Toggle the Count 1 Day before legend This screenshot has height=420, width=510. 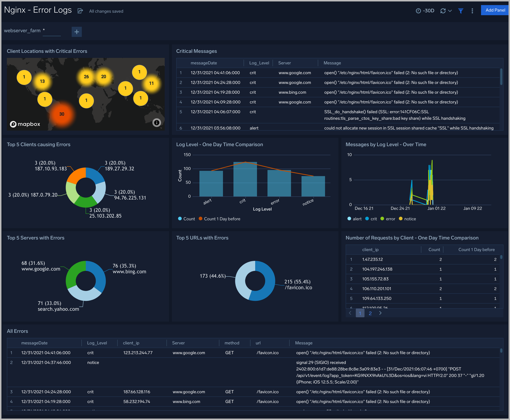220,219
